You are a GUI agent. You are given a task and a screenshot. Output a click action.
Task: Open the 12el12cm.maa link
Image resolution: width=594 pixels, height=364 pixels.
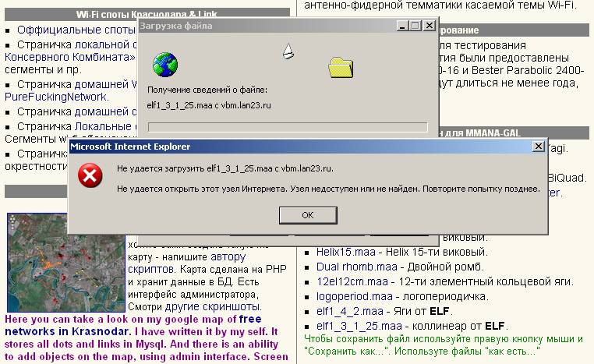[x=352, y=281]
